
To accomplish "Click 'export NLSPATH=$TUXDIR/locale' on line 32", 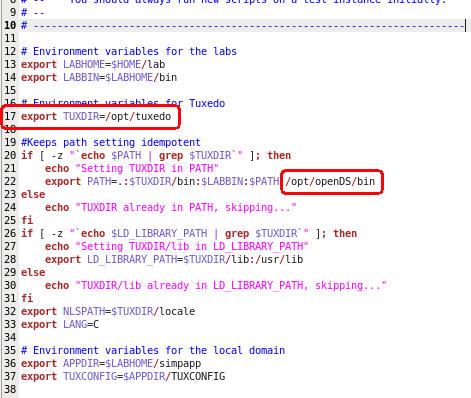I will (x=108, y=311).
